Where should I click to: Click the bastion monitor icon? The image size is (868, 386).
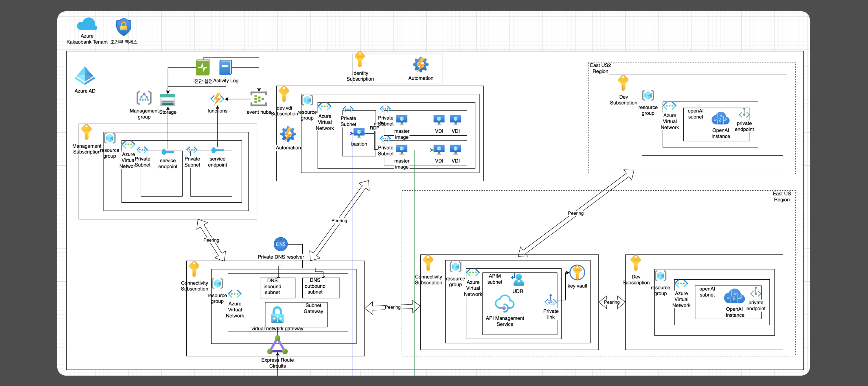(x=359, y=133)
